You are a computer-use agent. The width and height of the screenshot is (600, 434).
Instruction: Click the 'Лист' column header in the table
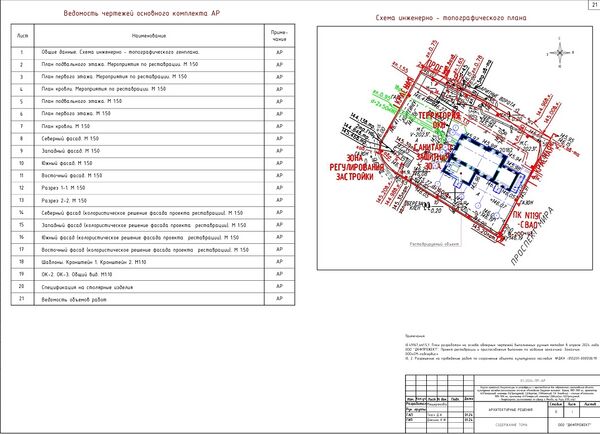pyautogui.click(x=23, y=36)
